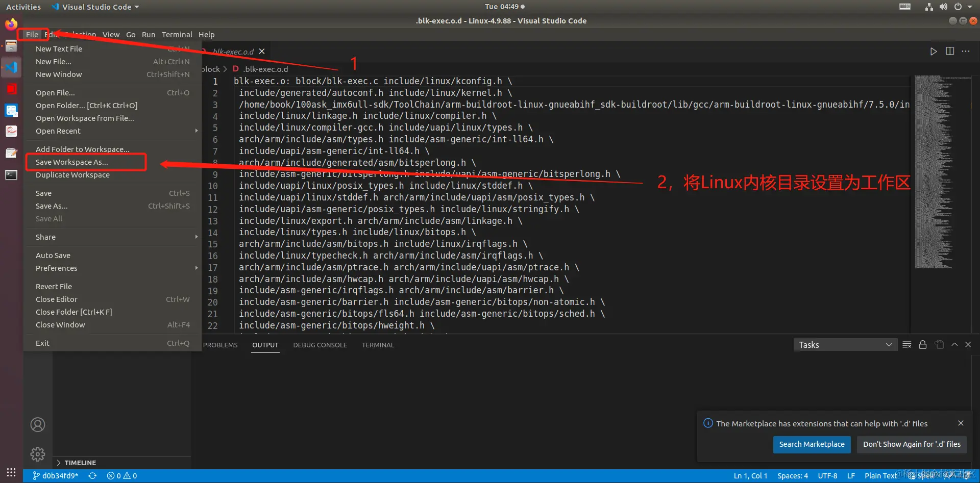Show applications grid in the dock
Screen dimensions: 980x483
[x=11, y=472]
